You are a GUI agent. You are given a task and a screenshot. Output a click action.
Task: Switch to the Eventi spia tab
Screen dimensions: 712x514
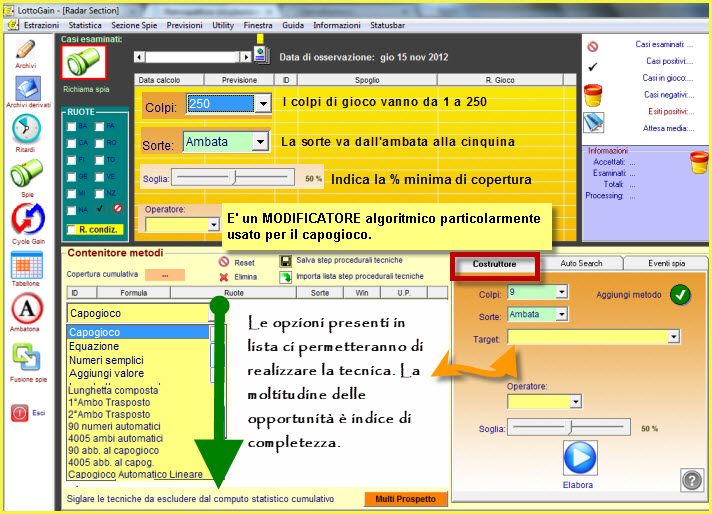pyautogui.click(x=666, y=263)
